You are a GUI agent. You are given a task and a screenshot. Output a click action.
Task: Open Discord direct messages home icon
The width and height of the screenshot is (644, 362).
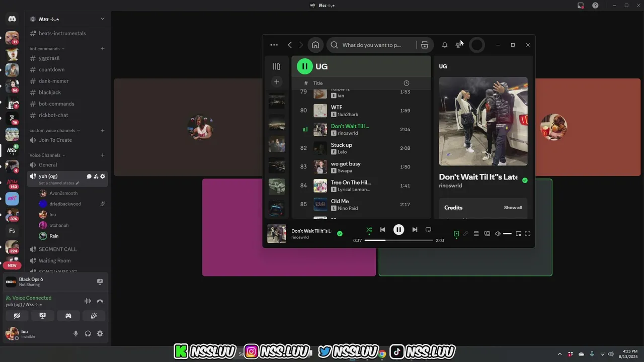tap(12, 19)
